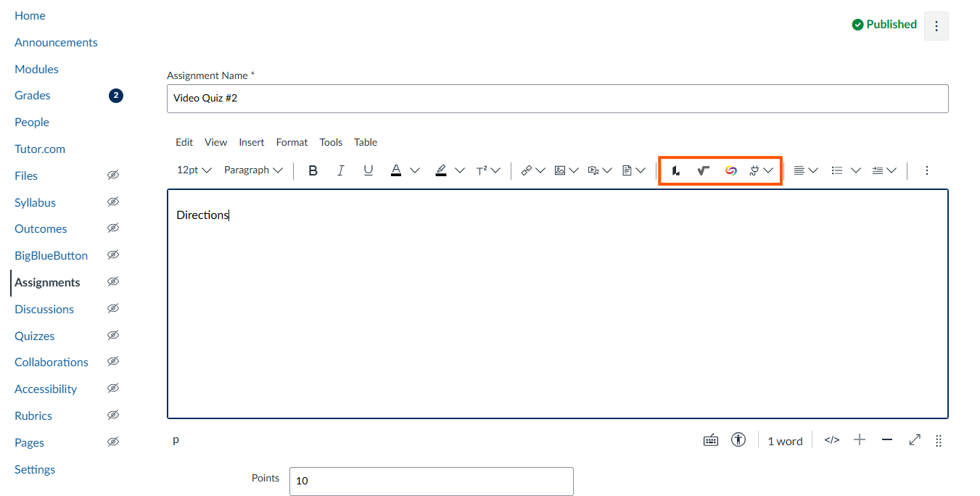Click the insert document icon
980x496 pixels.
point(627,170)
